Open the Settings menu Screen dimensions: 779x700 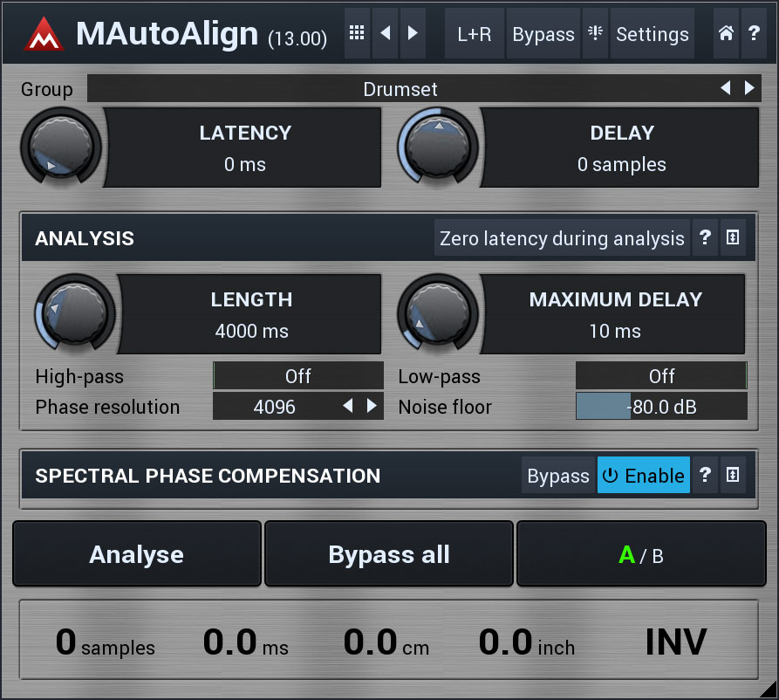pos(652,34)
